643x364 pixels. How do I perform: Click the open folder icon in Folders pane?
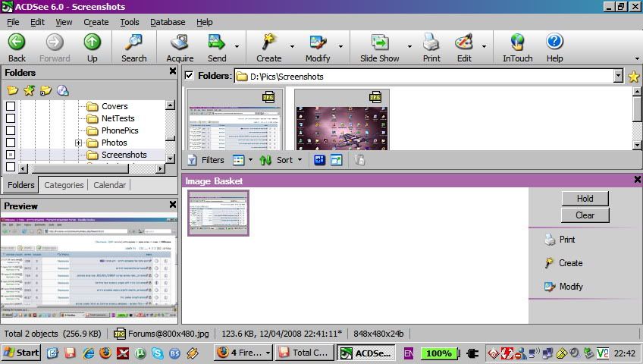coord(12,90)
